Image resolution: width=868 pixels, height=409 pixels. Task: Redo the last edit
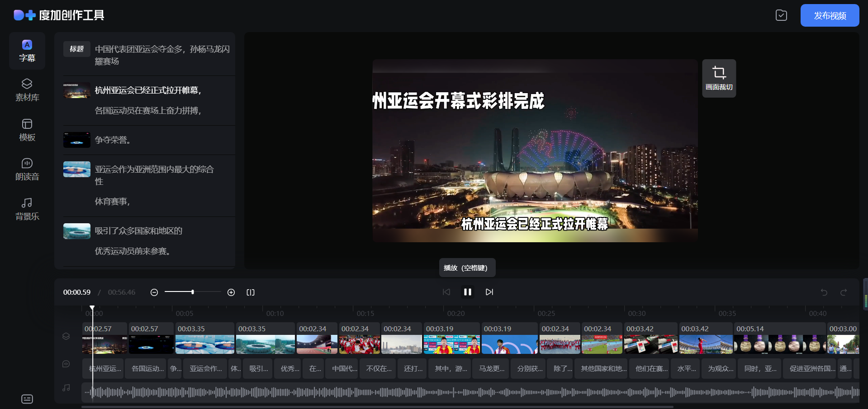(x=844, y=292)
